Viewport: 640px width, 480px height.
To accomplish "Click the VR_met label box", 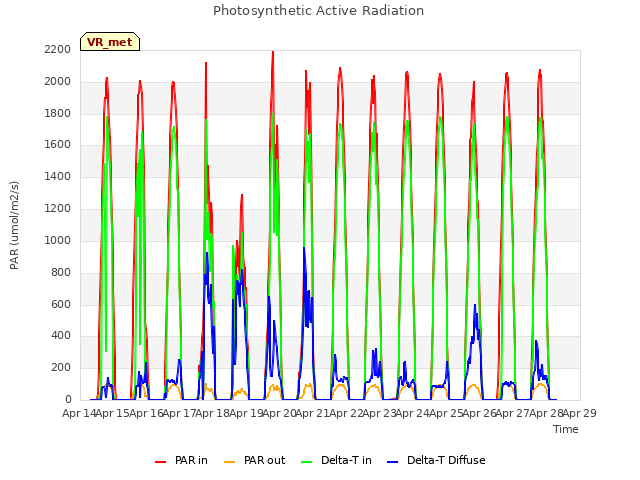I will click(110, 42).
